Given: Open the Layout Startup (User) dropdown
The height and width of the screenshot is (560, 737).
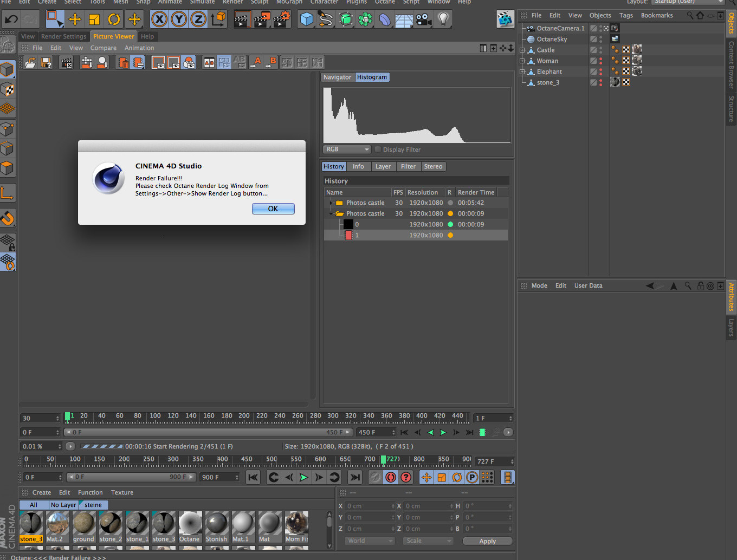Looking at the screenshot, I should 688,2.
